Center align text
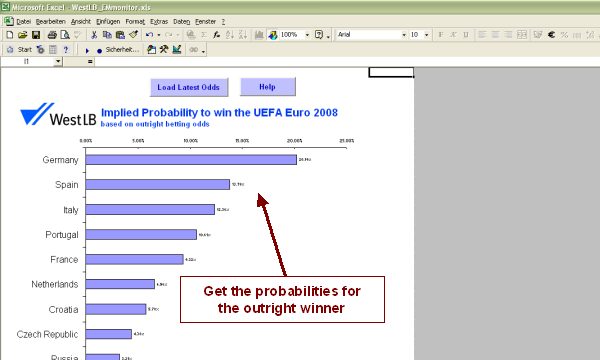 pyautogui.click(x=495, y=35)
